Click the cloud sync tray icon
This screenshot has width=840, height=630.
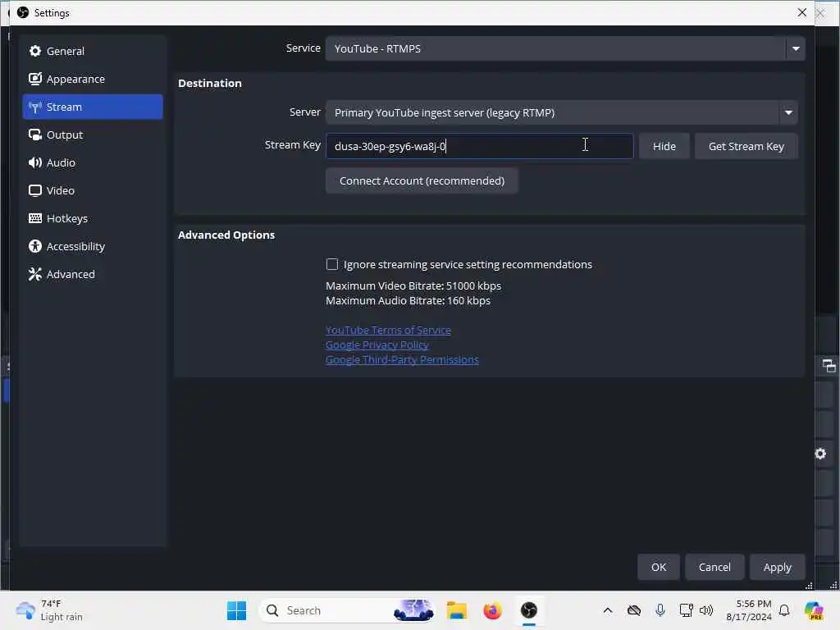coord(634,610)
